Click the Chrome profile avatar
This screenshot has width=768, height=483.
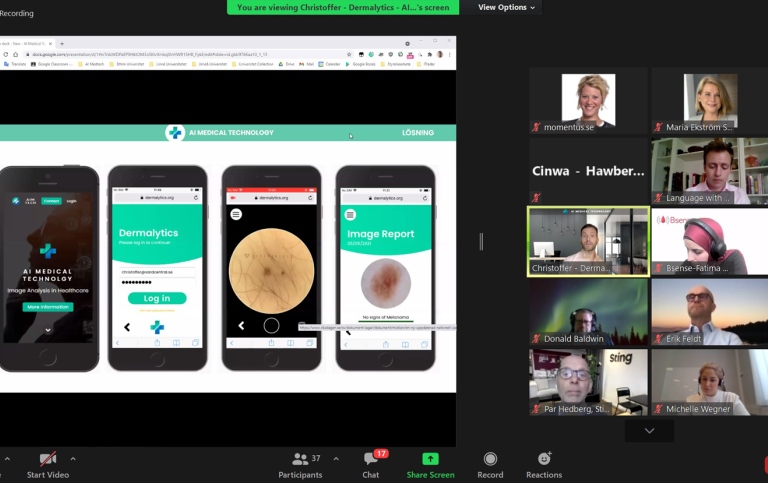pos(440,54)
